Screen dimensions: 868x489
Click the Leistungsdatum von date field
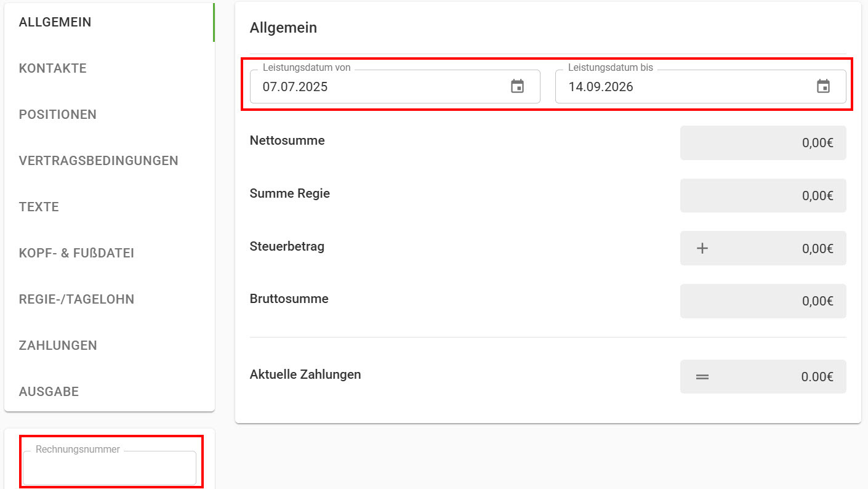395,86
